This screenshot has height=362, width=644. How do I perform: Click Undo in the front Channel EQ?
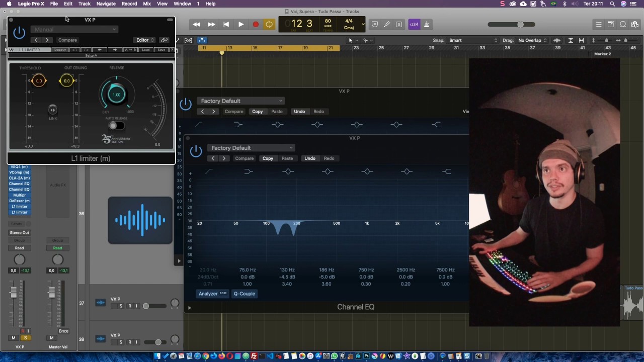(x=309, y=158)
